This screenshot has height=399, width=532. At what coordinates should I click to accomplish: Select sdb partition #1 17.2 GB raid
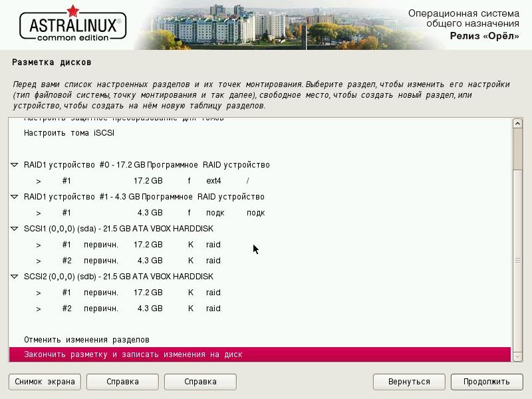pos(260,293)
